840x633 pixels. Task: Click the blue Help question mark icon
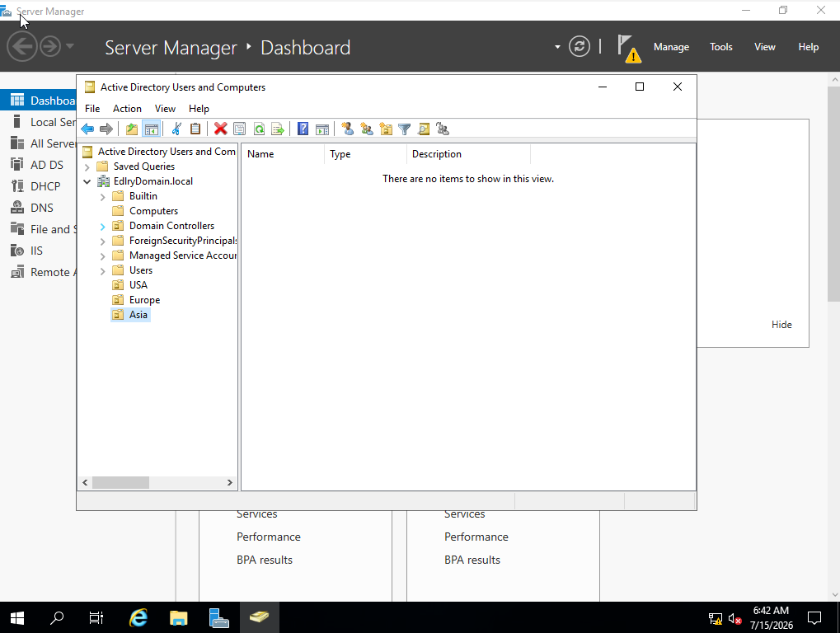tap(303, 129)
